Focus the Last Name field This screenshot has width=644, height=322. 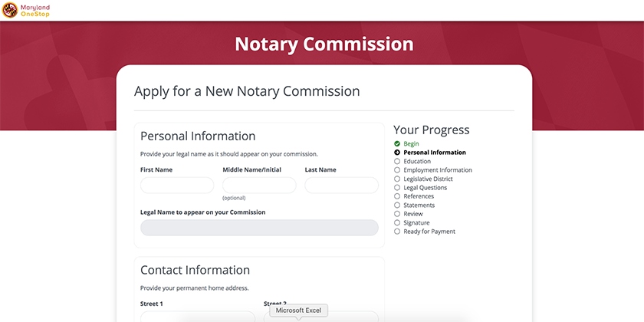click(341, 186)
